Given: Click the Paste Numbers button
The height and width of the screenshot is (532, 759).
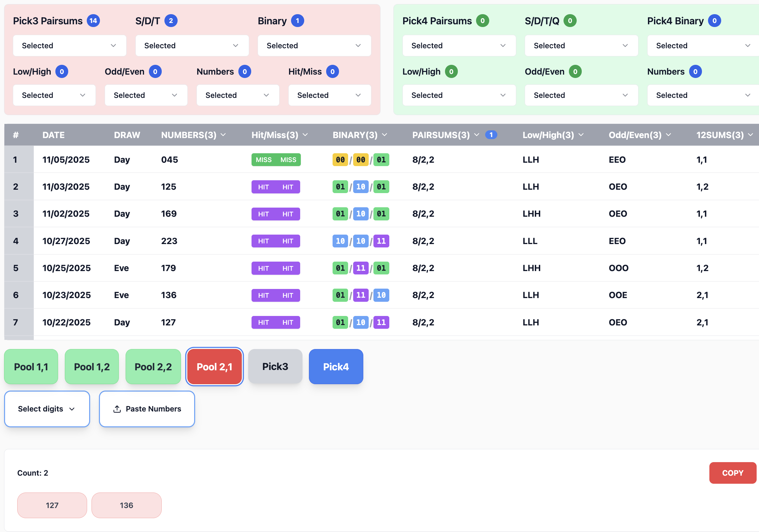Looking at the screenshot, I should tap(147, 409).
